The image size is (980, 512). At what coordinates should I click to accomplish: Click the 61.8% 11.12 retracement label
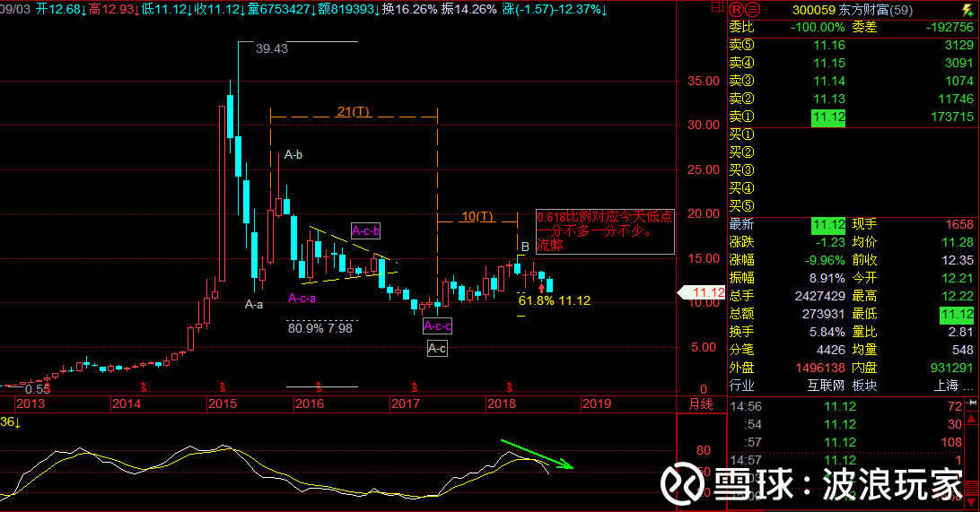555,300
